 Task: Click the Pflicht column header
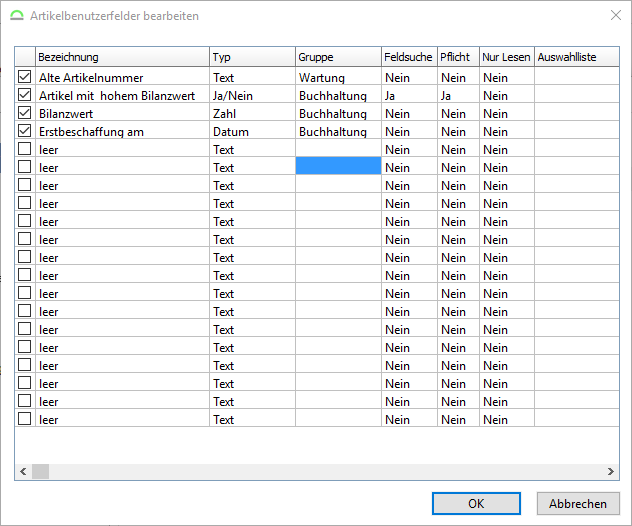458,57
